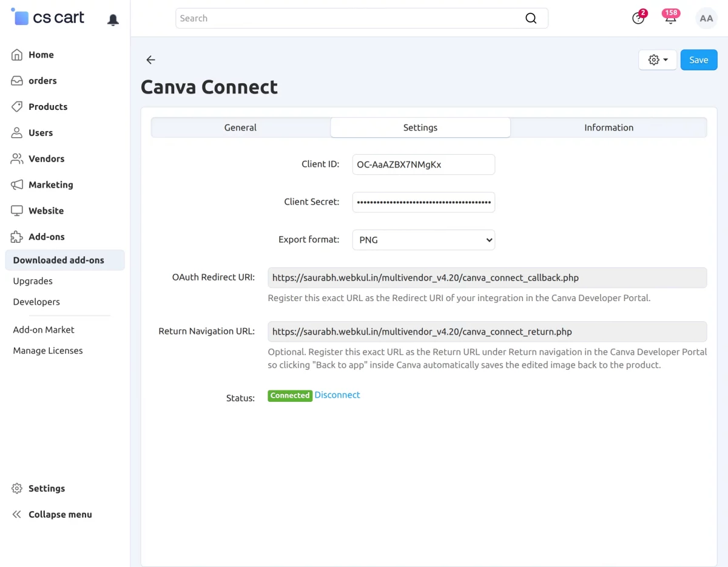Click the orders label in sidebar
The image size is (728, 567).
[42, 81]
